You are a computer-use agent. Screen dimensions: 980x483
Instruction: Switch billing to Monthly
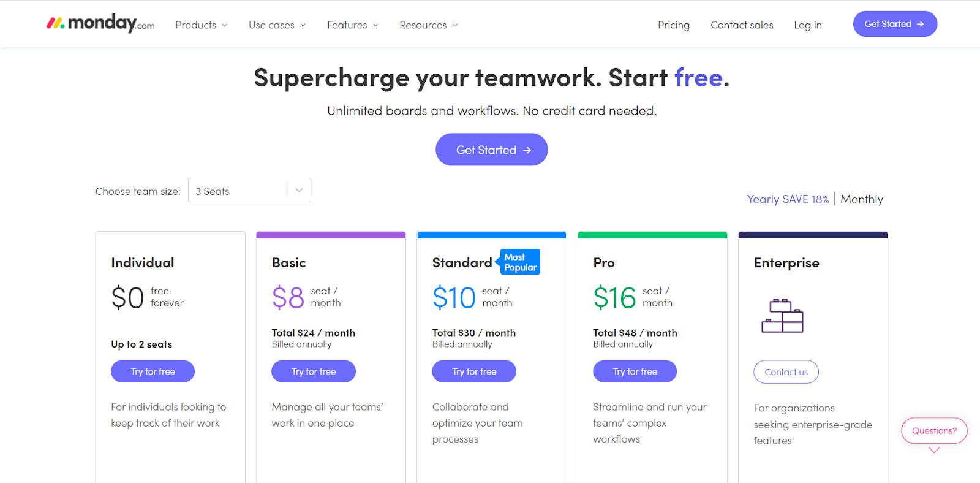(861, 199)
